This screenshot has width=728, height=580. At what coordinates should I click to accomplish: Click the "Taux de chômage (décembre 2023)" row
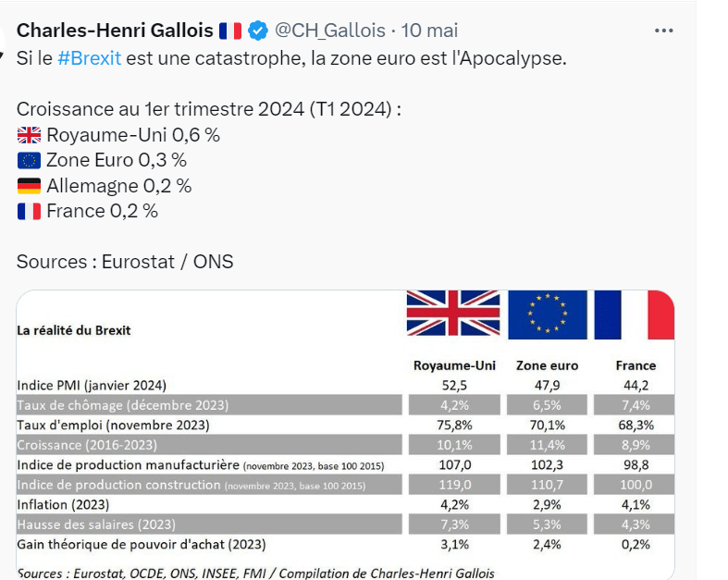(x=123, y=405)
